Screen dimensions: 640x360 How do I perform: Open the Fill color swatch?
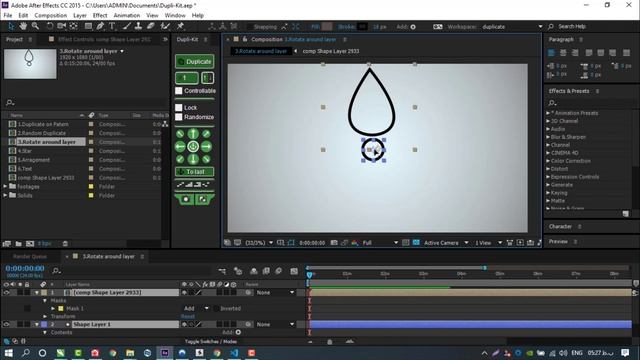327,27
